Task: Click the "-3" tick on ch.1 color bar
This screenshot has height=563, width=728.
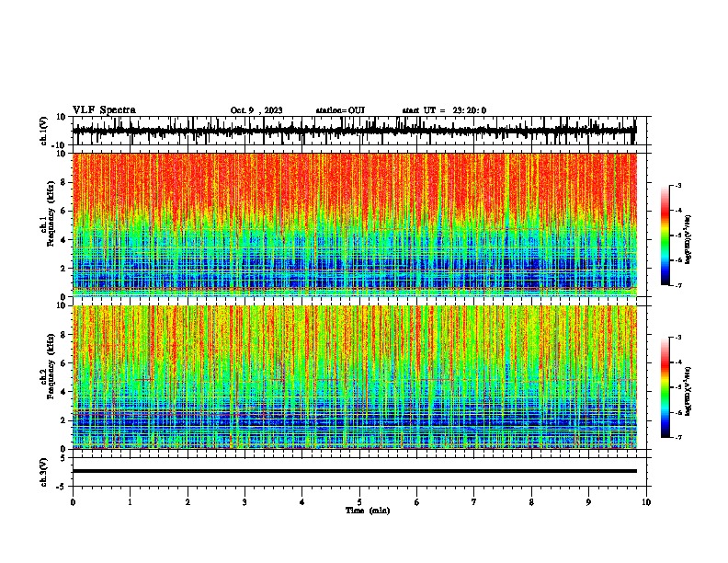Action: (677, 185)
